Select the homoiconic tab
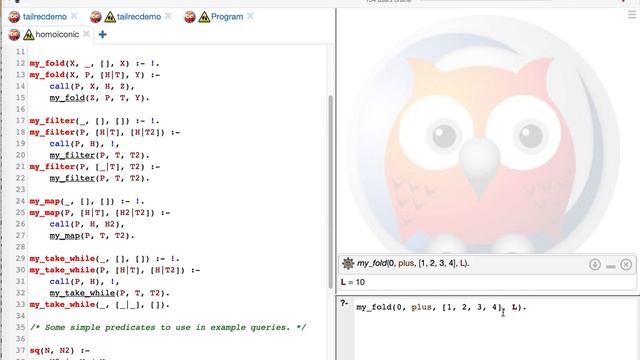The width and height of the screenshot is (640, 360). (57, 34)
